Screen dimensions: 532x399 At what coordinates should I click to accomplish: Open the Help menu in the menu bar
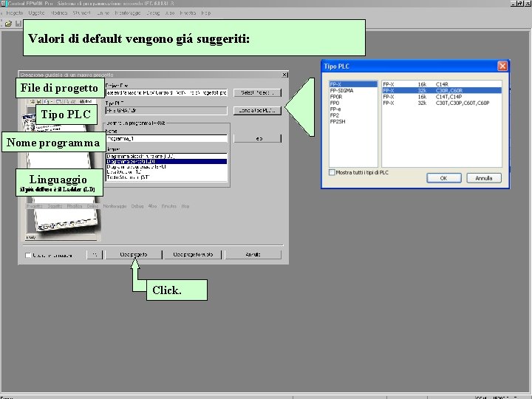click(206, 13)
